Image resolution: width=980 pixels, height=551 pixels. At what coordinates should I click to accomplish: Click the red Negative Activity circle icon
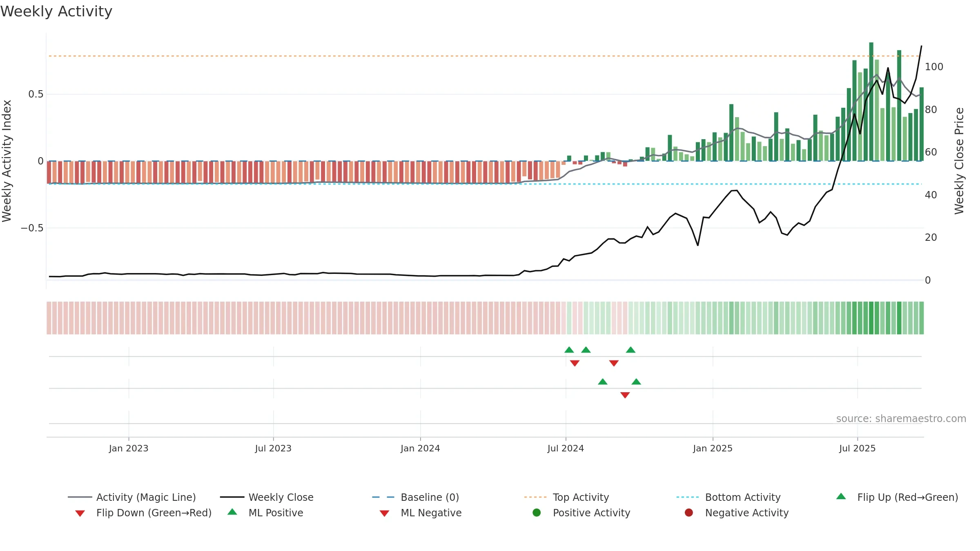click(x=689, y=513)
